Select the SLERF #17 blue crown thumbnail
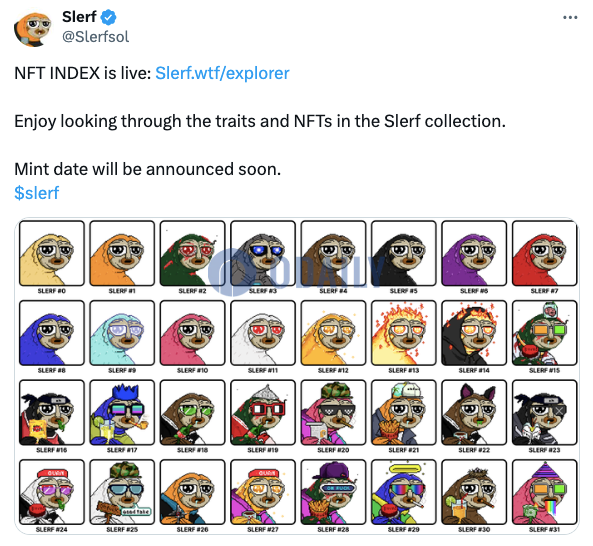This screenshot has height=546, width=593. click(x=122, y=413)
